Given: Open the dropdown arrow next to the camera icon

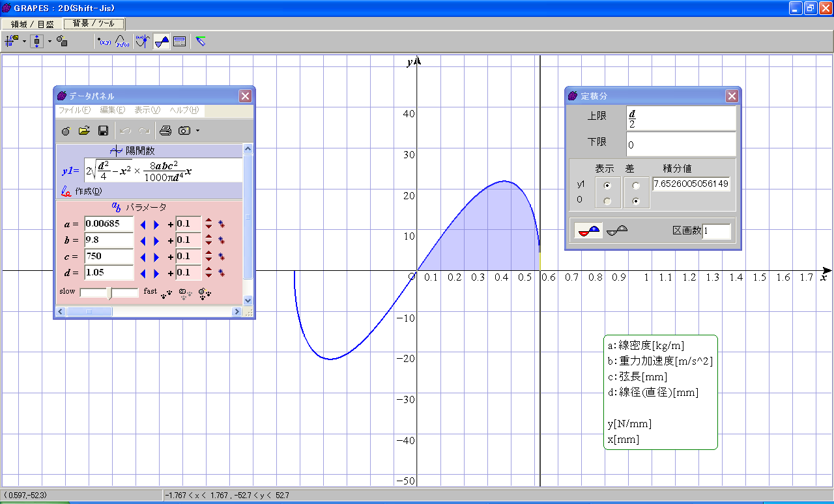Looking at the screenshot, I should (197, 131).
